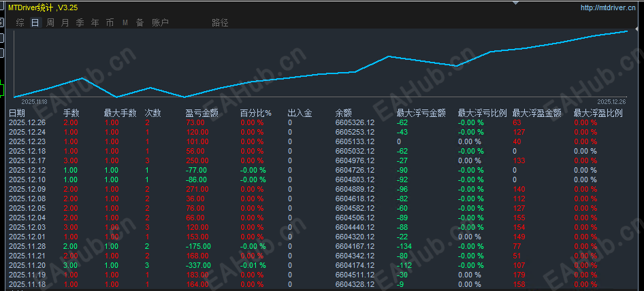644x291 pixels.
Task: Click the max floating loss -134
Action: [404, 246]
